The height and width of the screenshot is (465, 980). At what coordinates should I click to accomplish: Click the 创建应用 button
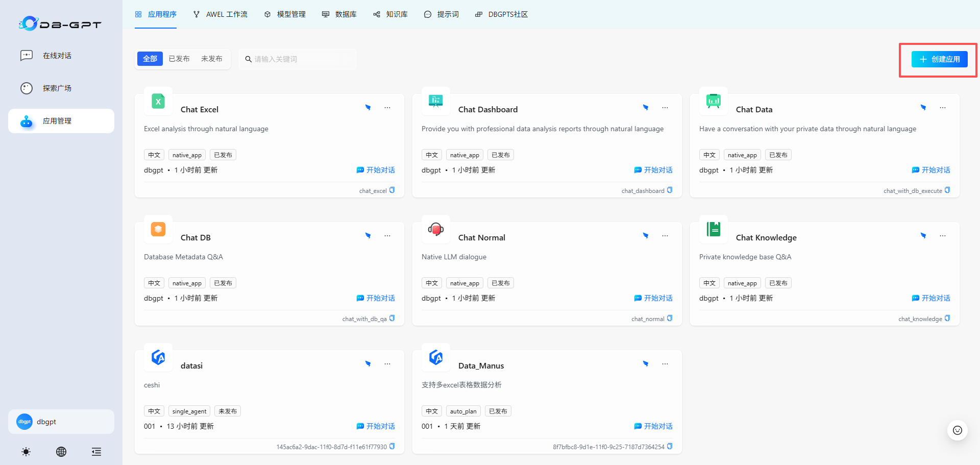(939, 59)
